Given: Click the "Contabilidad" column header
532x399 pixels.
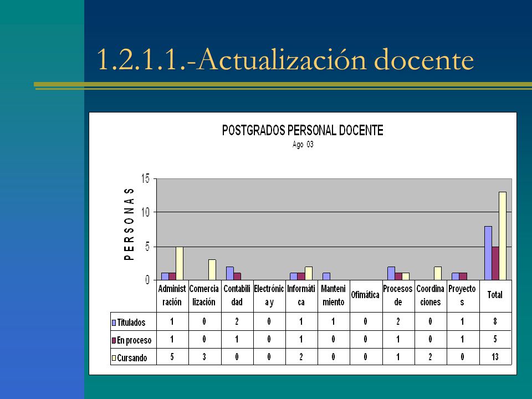Looking at the screenshot, I should 237,295.
